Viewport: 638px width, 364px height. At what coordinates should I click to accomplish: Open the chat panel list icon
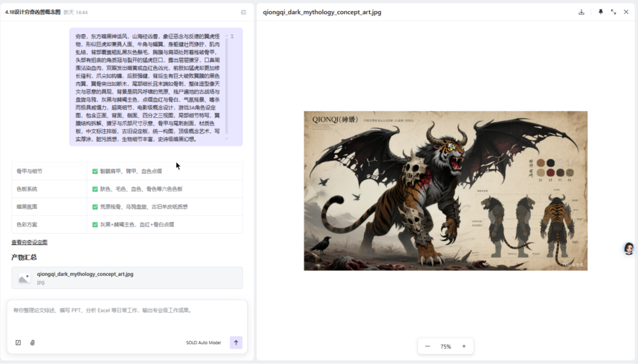[243, 12]
